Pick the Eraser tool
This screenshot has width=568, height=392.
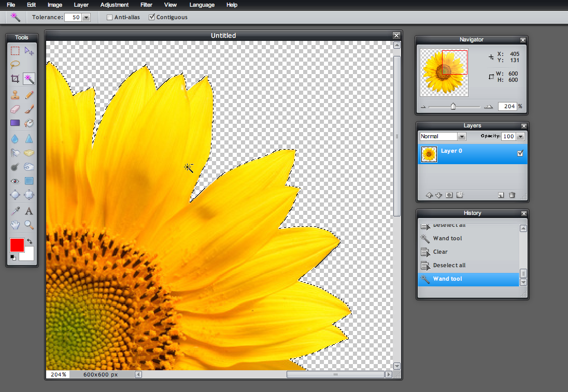coord(15,109)
